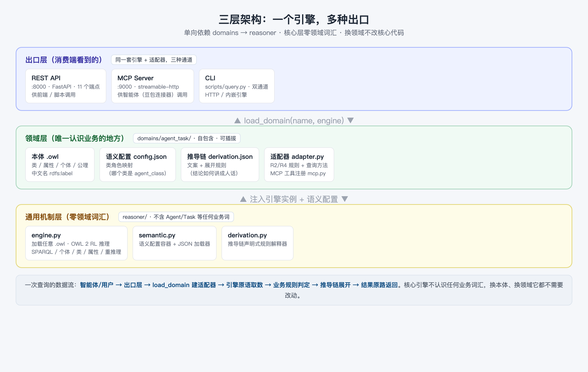Click 业务规则判定 in the data flow
Viewport: 588px width, 372px height.
tap(292, 285)
